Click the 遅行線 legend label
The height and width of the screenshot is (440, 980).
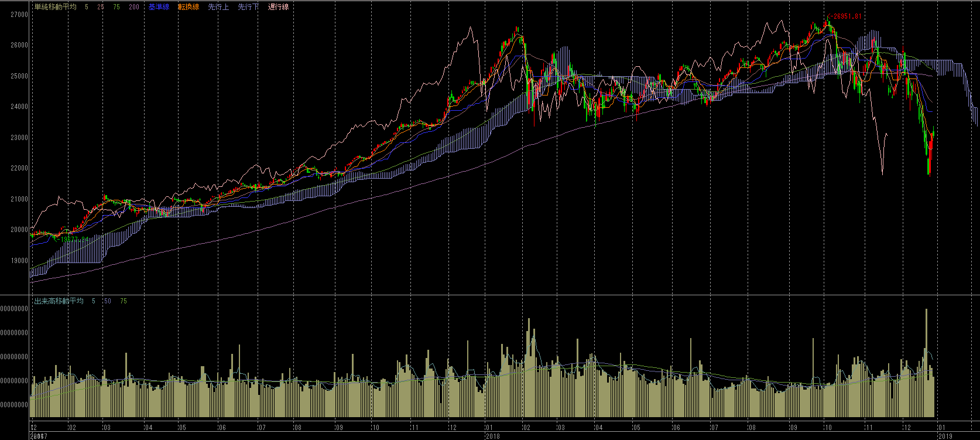(278, 7)
